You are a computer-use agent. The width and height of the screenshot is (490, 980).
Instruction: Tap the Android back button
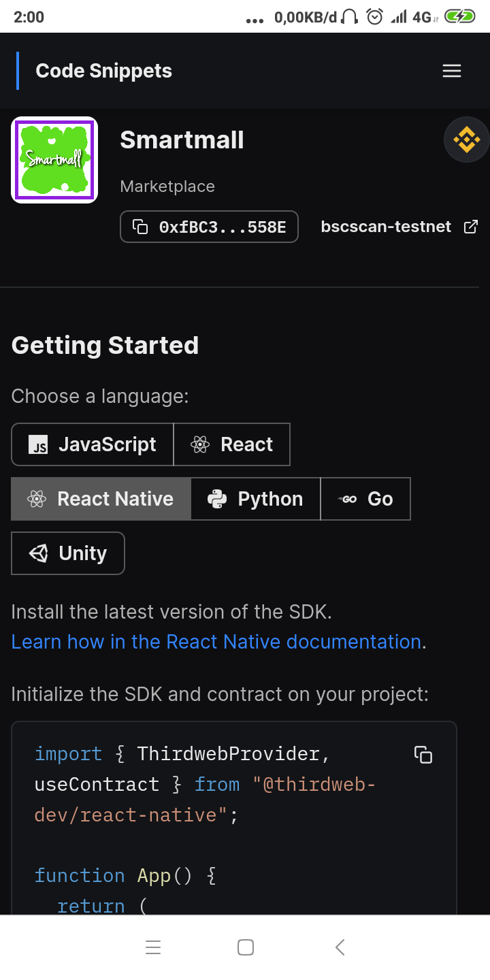point(340,947)
